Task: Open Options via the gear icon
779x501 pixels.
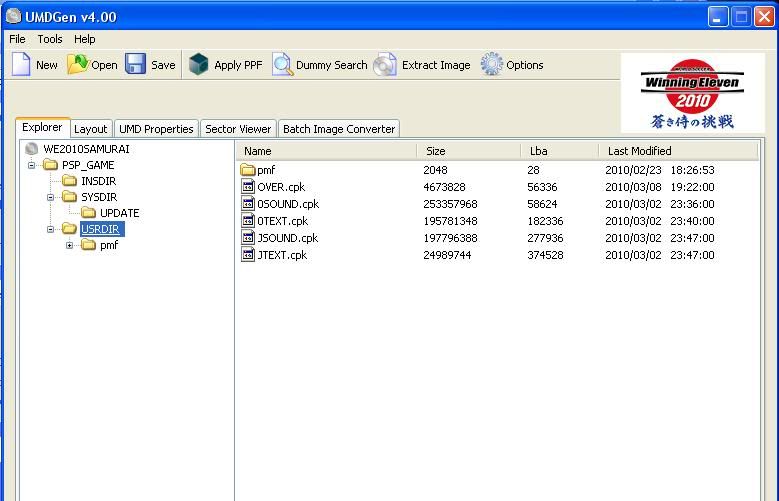Action: click(x=491, y=65)
